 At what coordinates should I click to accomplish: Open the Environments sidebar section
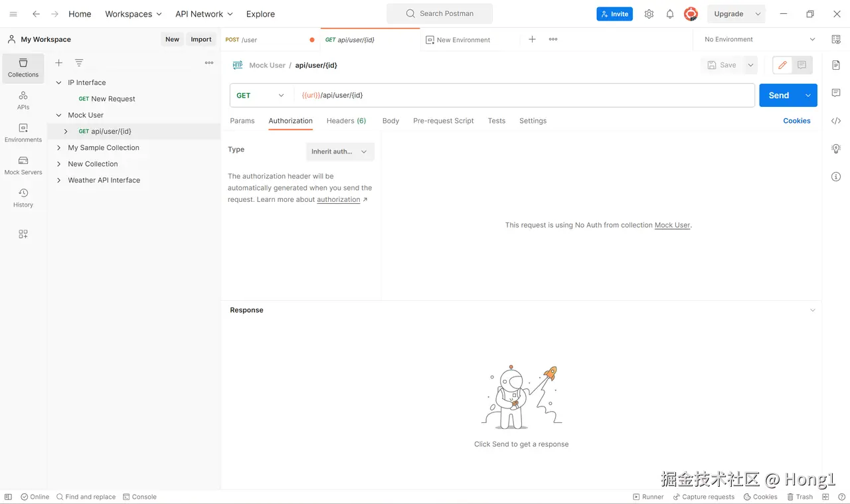point(23,133)
